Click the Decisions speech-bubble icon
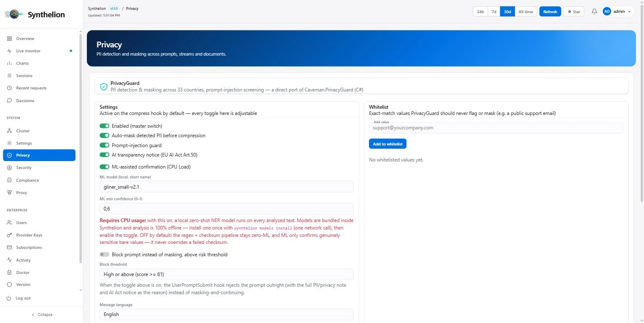 pos(9,101)
